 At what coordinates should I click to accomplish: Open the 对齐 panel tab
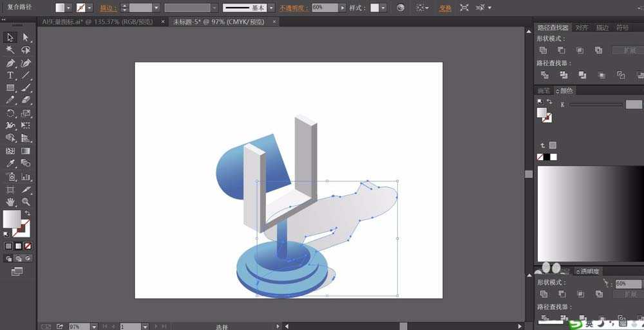click(x=582, y=28)
